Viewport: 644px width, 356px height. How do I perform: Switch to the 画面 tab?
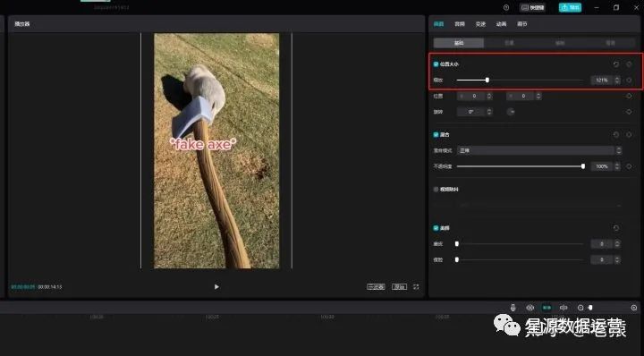(438, 24)
